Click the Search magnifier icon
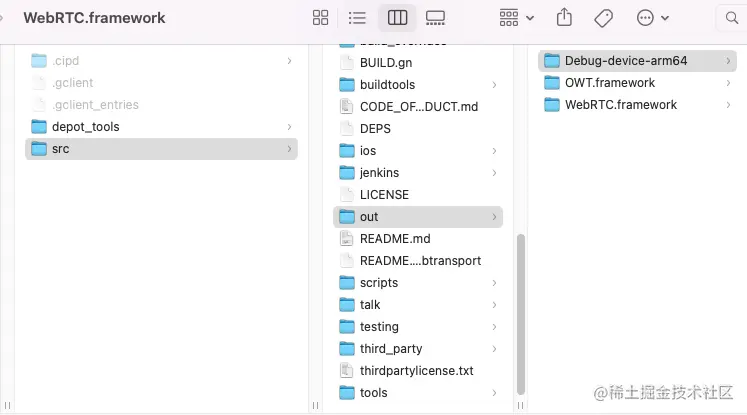Screen dimensions: 747x415 click(x=732, y=18)
